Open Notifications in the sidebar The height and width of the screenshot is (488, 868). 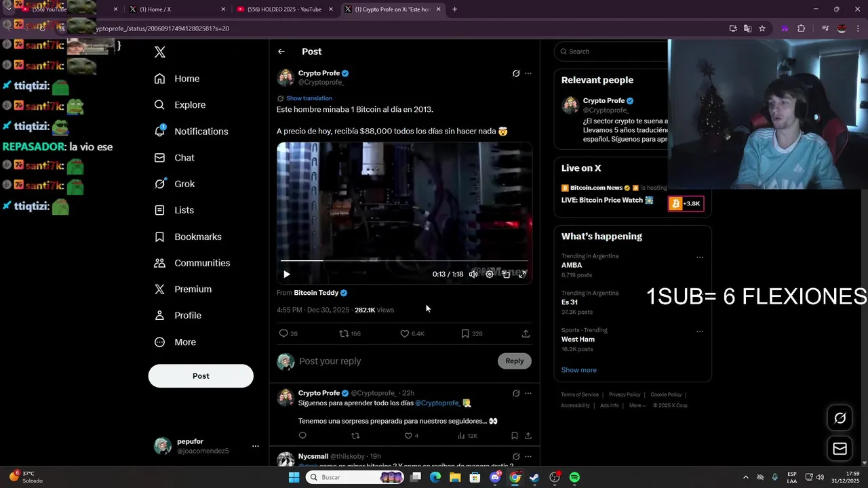(x=191, y=131)
